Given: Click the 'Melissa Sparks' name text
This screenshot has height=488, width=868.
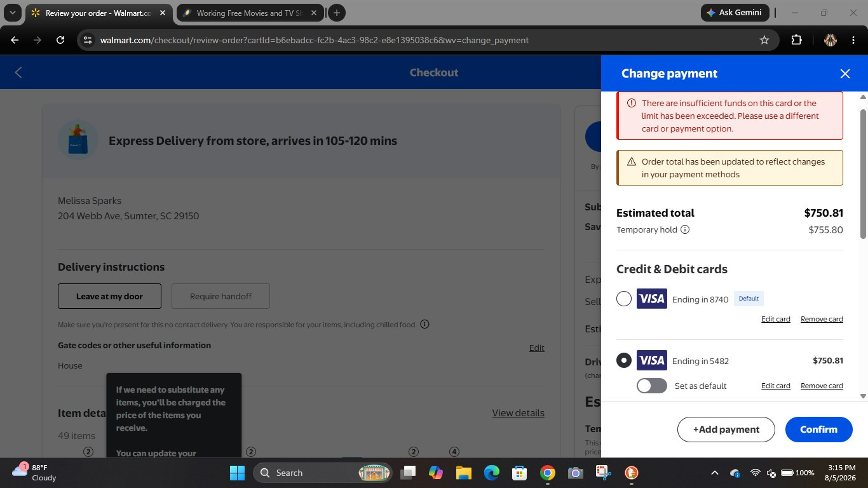Looking at the screenshot, I should [90, 201].
